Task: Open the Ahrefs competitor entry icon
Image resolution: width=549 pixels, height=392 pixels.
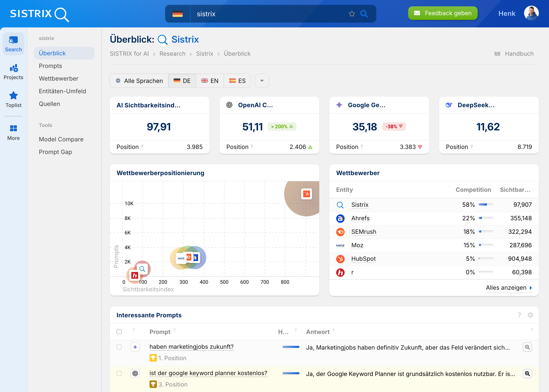Action: 340,218
